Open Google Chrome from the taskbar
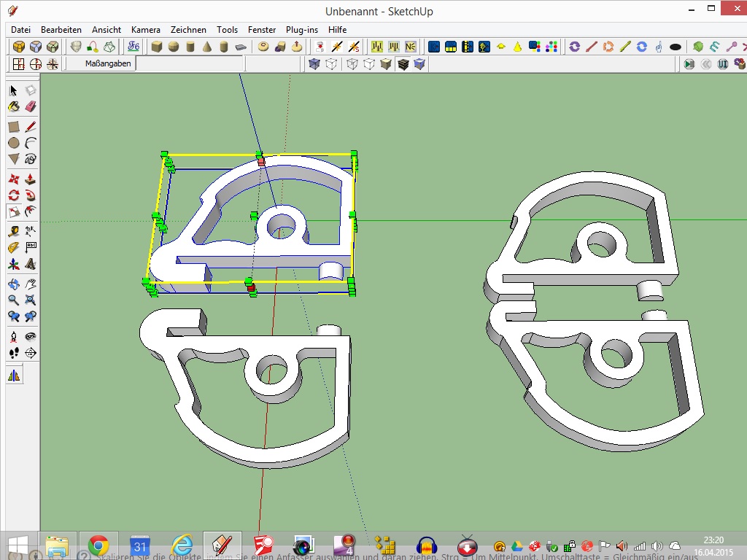Viewport: 747px width, 560px height. (x=98, y=545)
